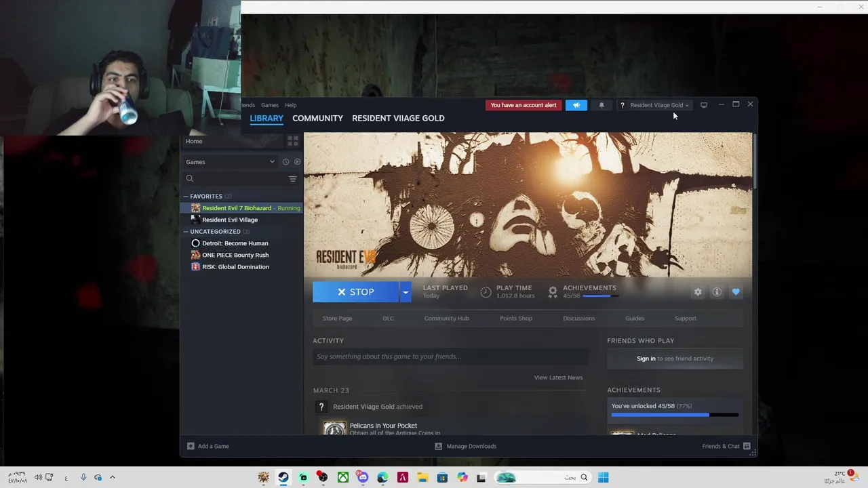Click the library search field
The image size is (868, 488).
234,179
